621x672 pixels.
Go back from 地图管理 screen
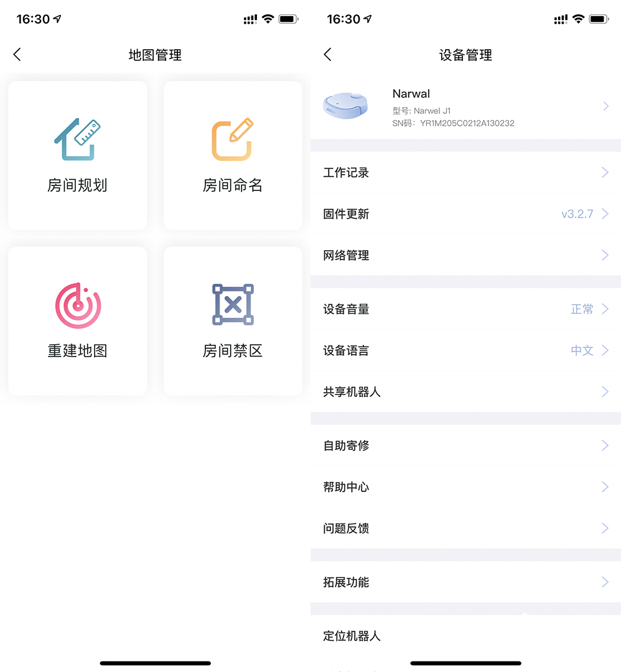pyautogui.click(x=17, y=55)
